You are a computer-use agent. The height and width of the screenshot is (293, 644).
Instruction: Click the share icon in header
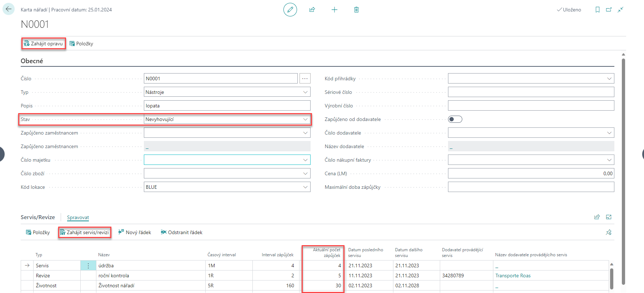pyautogui.click(x=312, y=10)
